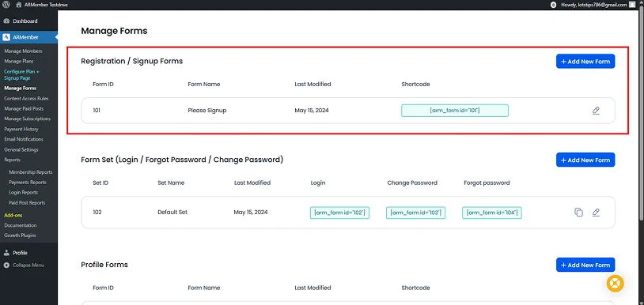The height and width of the screenshot is (305, 644).
Task: Copy Login shortcode [arm_form id="102"]
Action: coord(339,213)
